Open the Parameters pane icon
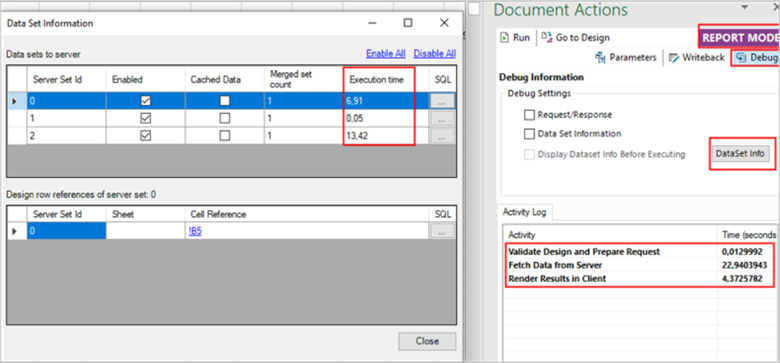 click(600, 58)
